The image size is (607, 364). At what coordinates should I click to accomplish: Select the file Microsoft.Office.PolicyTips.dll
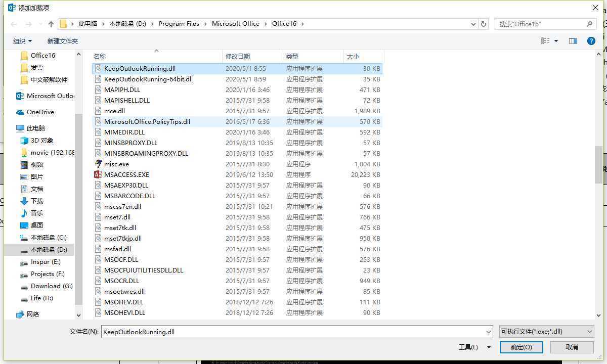[x=237, y=121]
